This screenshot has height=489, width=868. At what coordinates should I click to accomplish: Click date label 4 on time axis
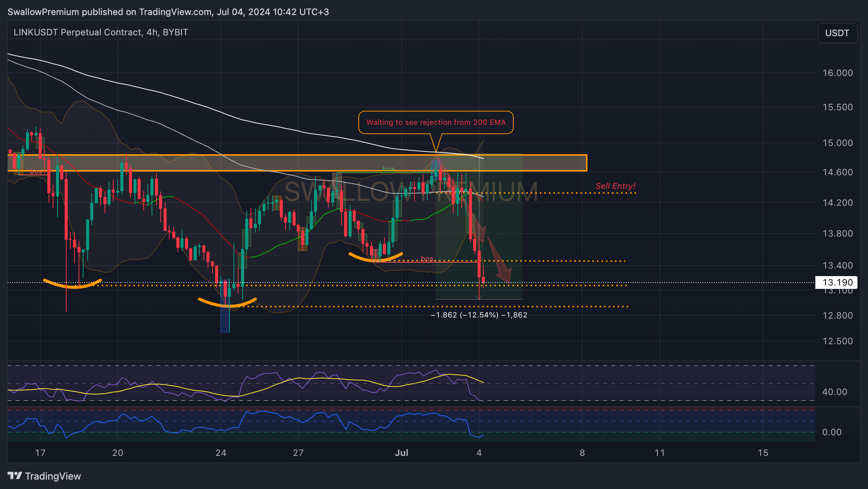pyautogui.click(x=479, y=453)
